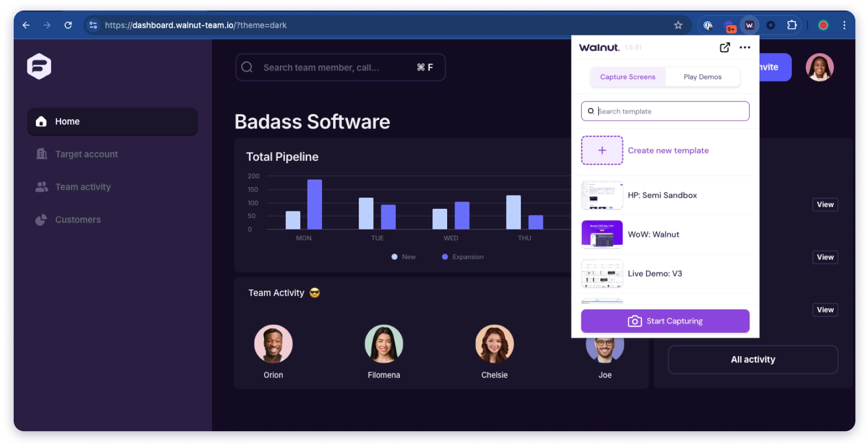Click the browser forward arrow

pyautogui.click(x=47, y=25)
